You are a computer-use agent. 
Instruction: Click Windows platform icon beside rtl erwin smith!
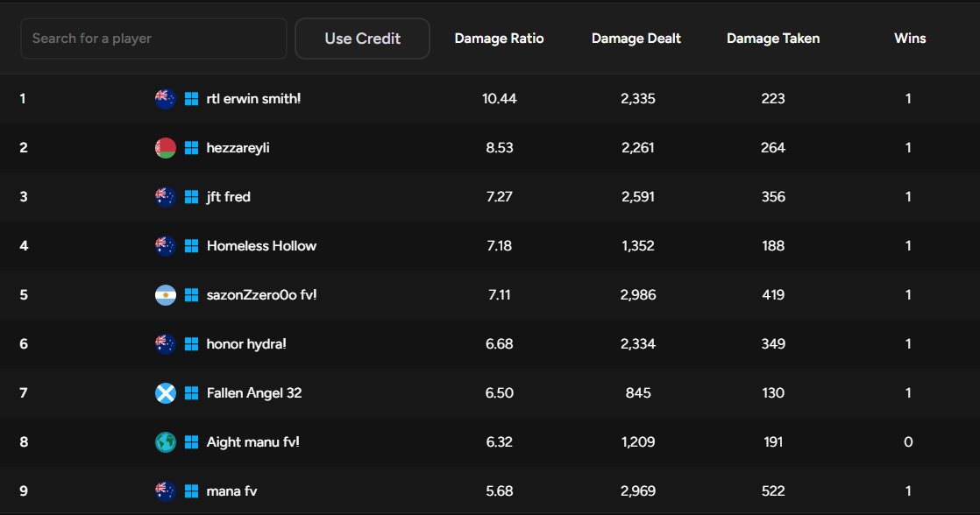point(191,99)
